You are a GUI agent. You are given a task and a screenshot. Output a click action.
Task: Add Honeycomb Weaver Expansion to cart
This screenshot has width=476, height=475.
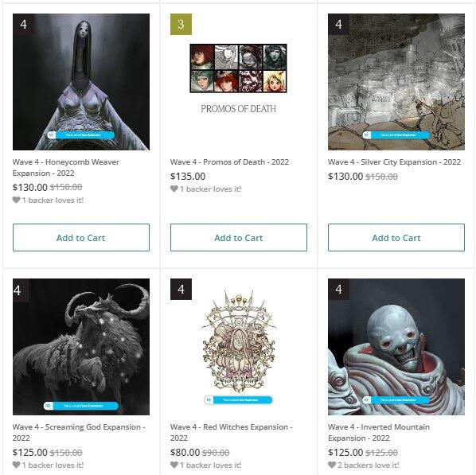click(81, 238)
